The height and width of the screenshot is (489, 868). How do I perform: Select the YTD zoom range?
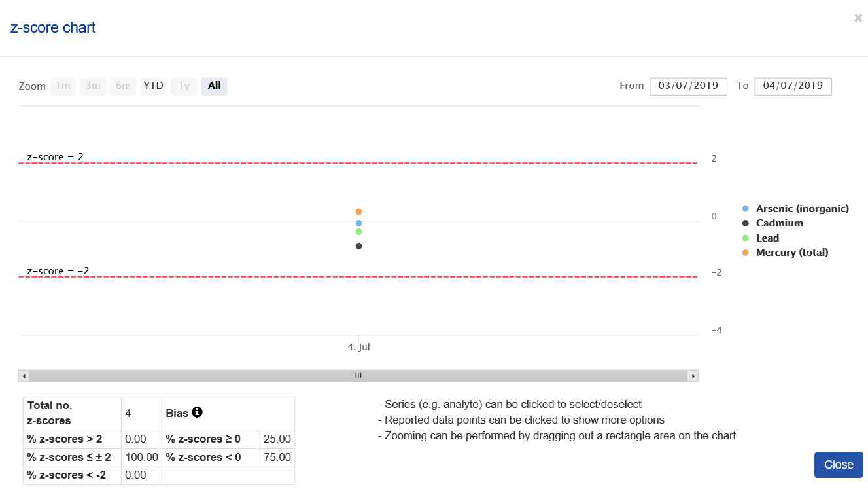pos(154,86)
